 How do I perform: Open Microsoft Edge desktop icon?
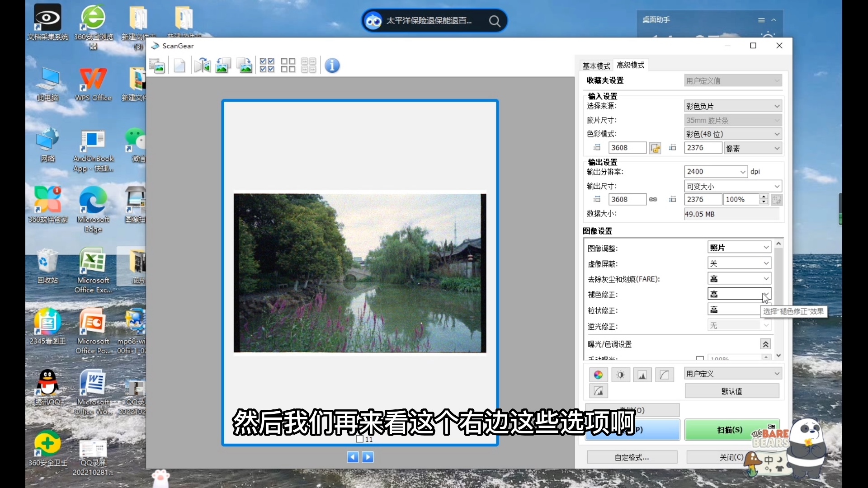[93, 209]
